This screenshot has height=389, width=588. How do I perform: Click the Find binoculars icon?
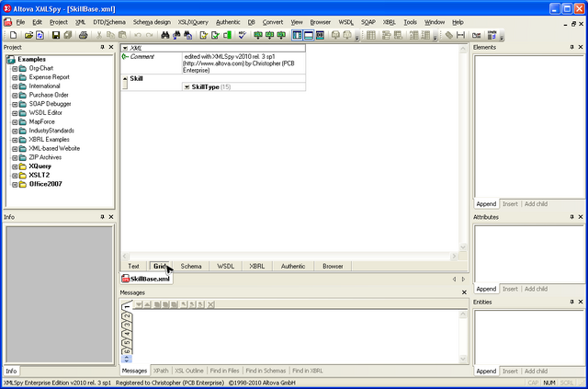coord(165,35)
